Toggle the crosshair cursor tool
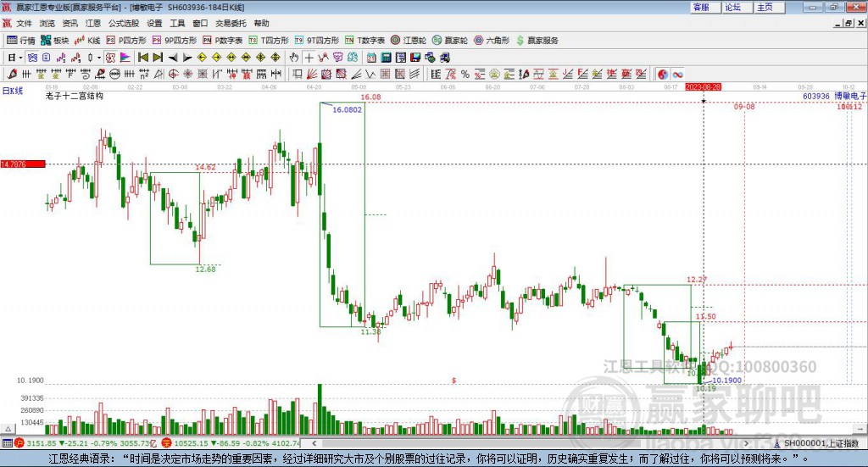This screenshot has width=868, height=467. (309, 58)
